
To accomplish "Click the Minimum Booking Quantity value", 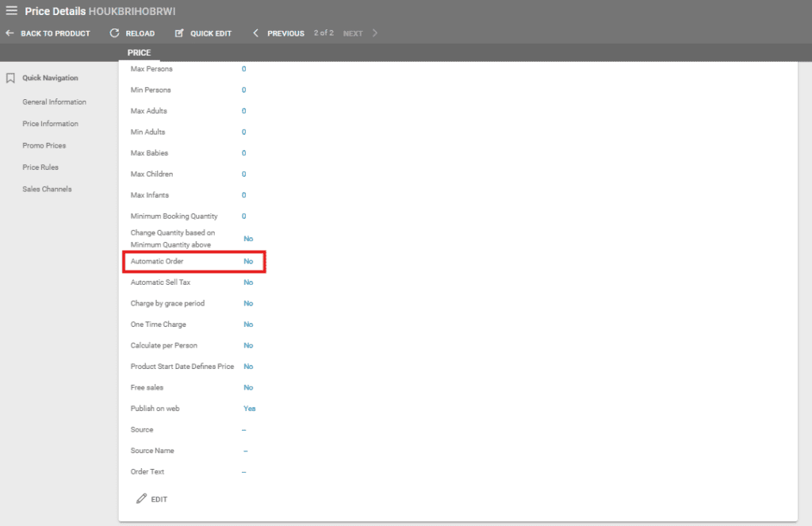I will pos(243,217).
